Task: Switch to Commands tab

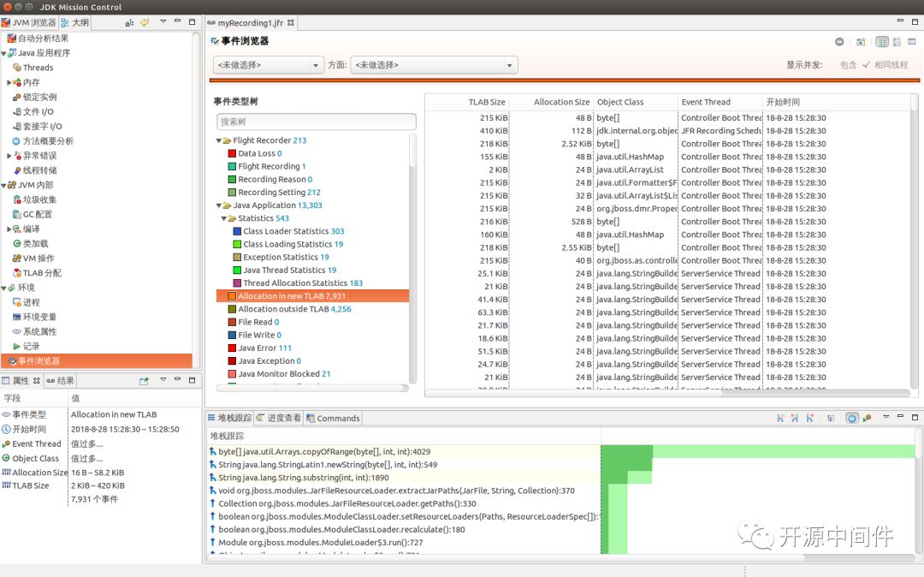Action: click(x=333, y=418)
